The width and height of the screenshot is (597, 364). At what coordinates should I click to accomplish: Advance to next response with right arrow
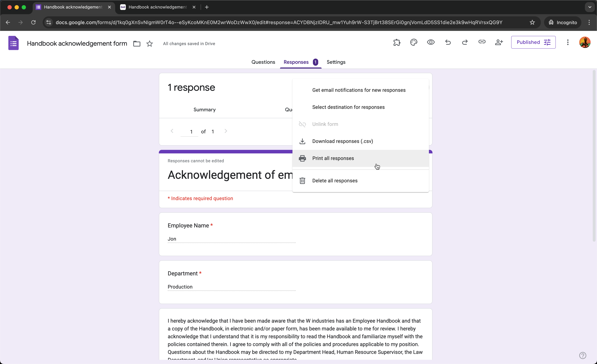(226, 131)
